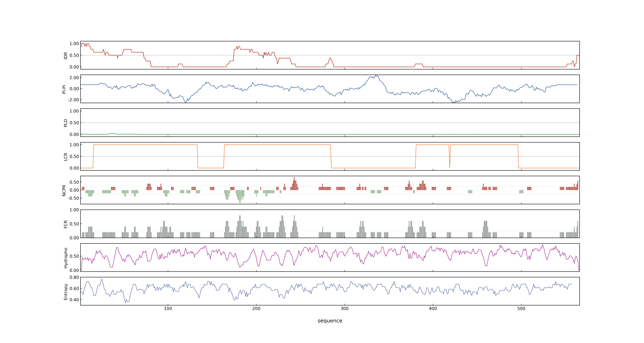This screenshot has width=644, height=343.
Task: Click the '1.00' tick on FCR axis
Action: click(74, 210)
